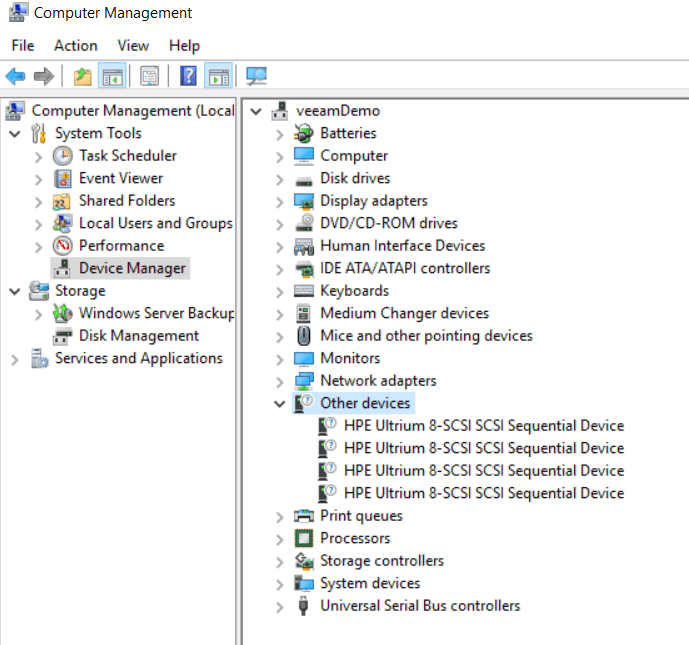Click the Properties toolbar icon
The height and width of the screenshot is (645, 689).
[150, 76]
